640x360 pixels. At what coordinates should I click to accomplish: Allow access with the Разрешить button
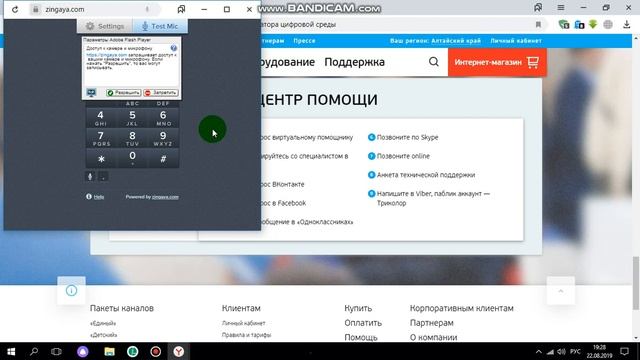click(x=124, y=93)
